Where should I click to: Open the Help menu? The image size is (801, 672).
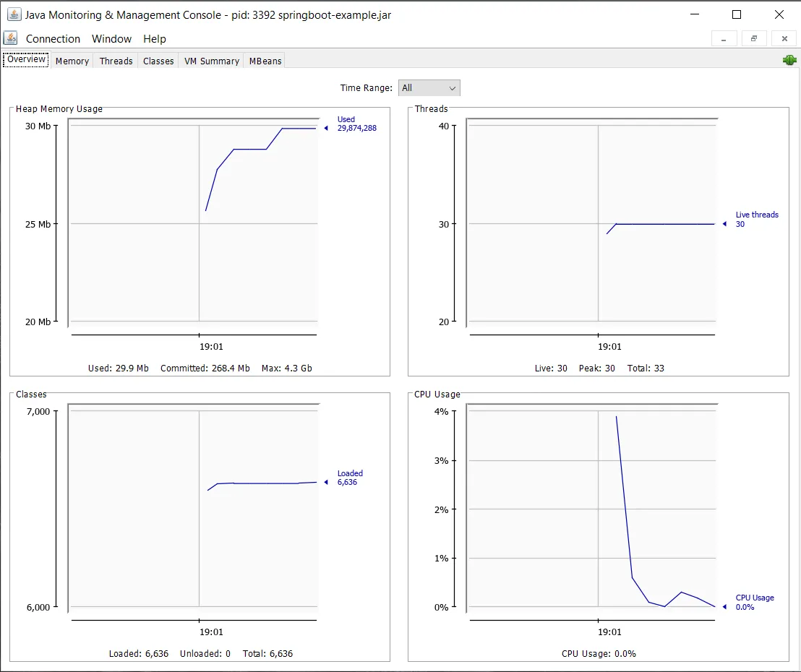pyautogui.click(x=154, y=39)
